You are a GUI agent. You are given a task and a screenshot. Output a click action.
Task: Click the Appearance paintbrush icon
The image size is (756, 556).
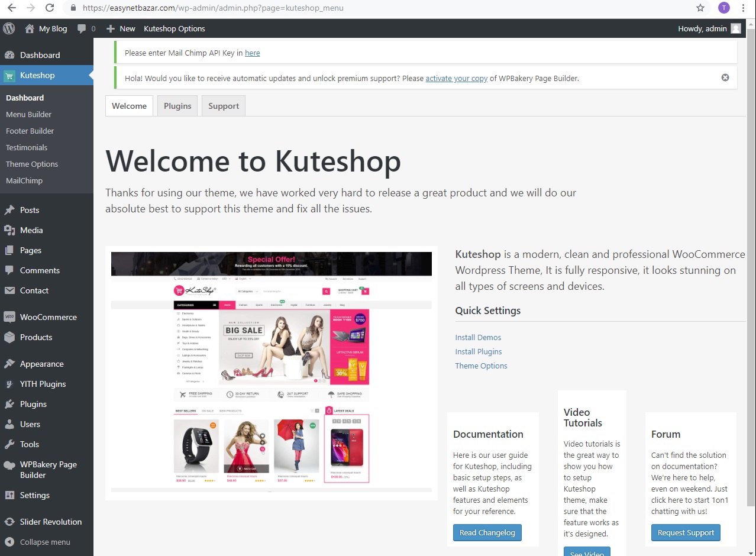point(9,364)
